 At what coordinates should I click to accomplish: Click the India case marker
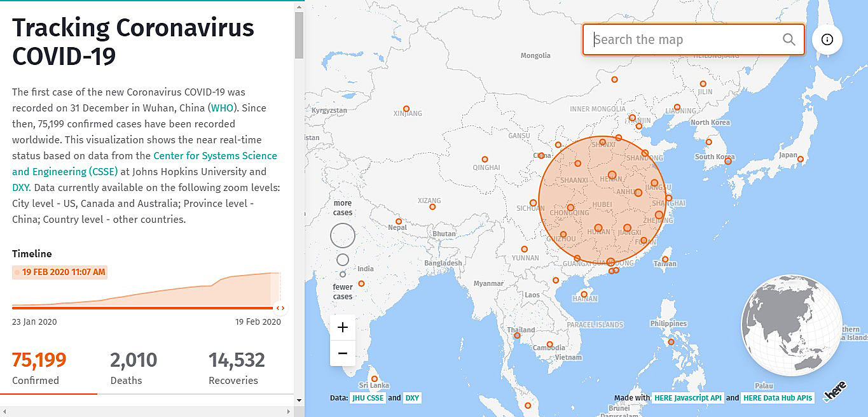point(361,283)
